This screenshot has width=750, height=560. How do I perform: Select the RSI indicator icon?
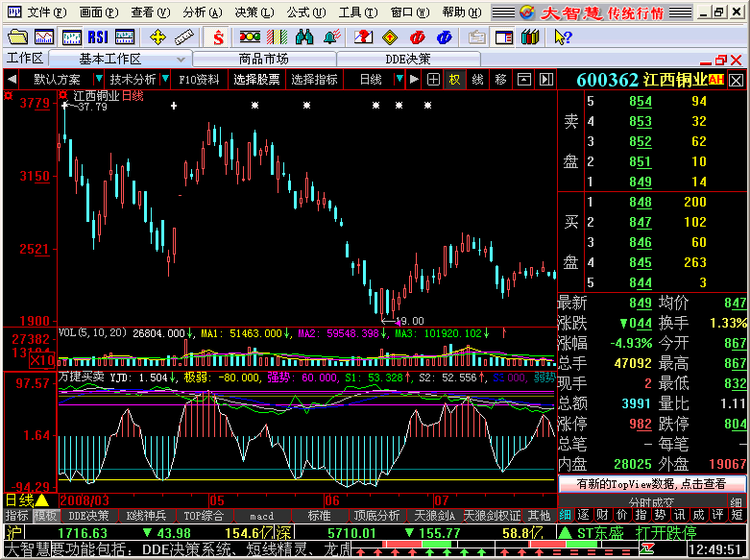(98, 37)
